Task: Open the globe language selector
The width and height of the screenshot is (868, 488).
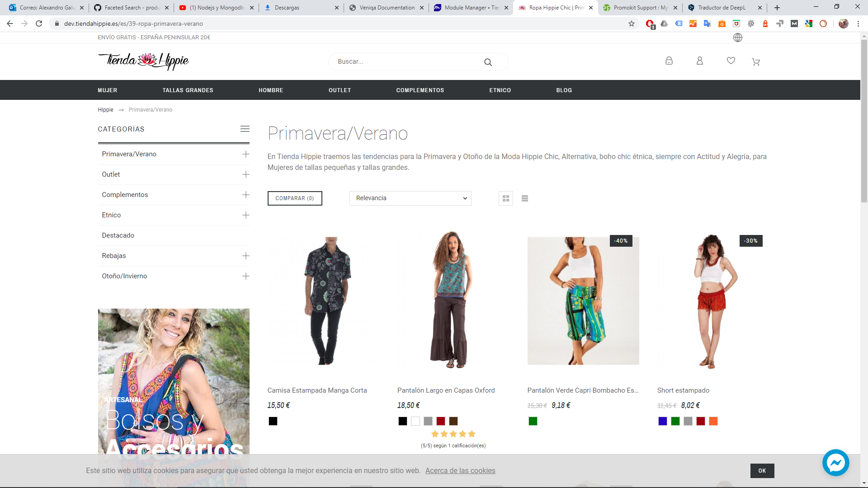Action: (x=738, y=38)
